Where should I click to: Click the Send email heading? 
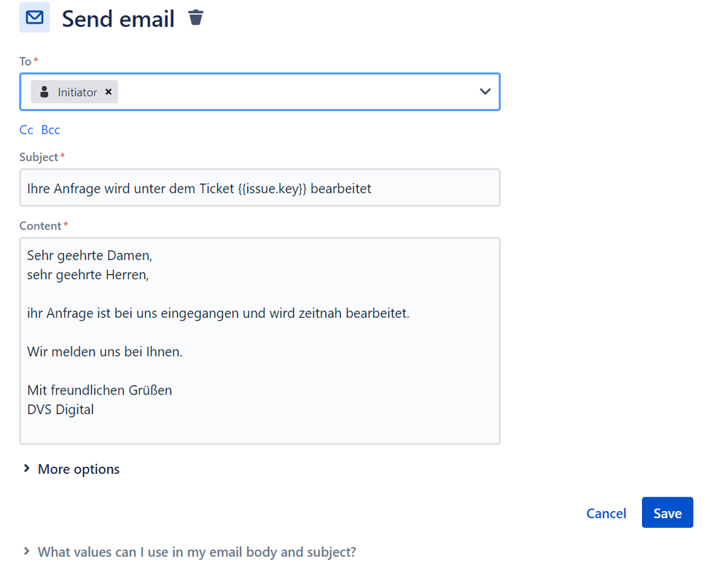[x=118, y=19]
